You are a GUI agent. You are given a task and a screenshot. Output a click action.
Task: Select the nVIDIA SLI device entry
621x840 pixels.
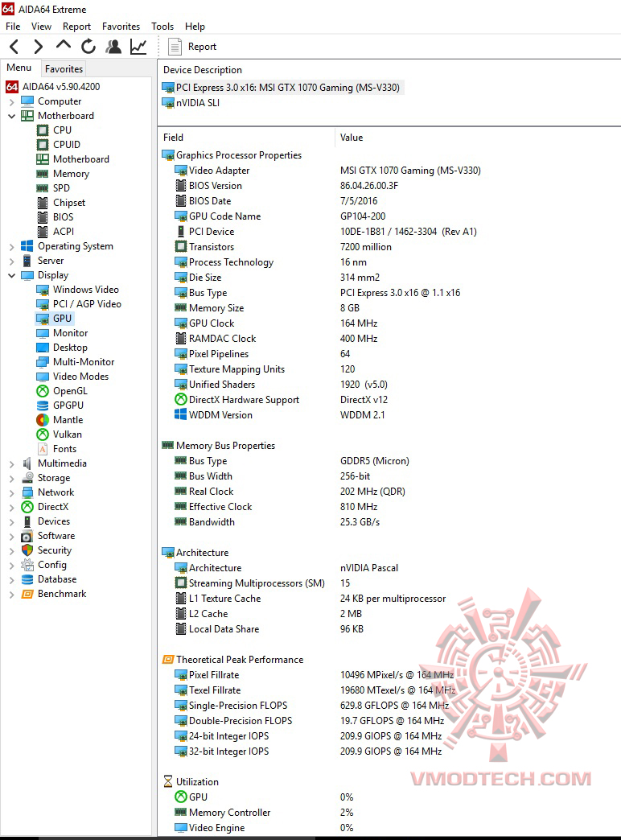coord(191,103)
